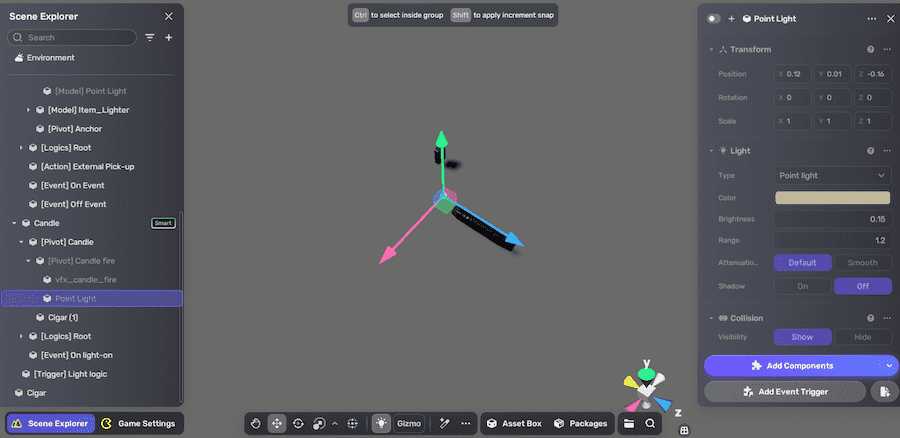Click the help icon in Transform section
Viewport: 900px width, 438px height.
tap(871, 49)
